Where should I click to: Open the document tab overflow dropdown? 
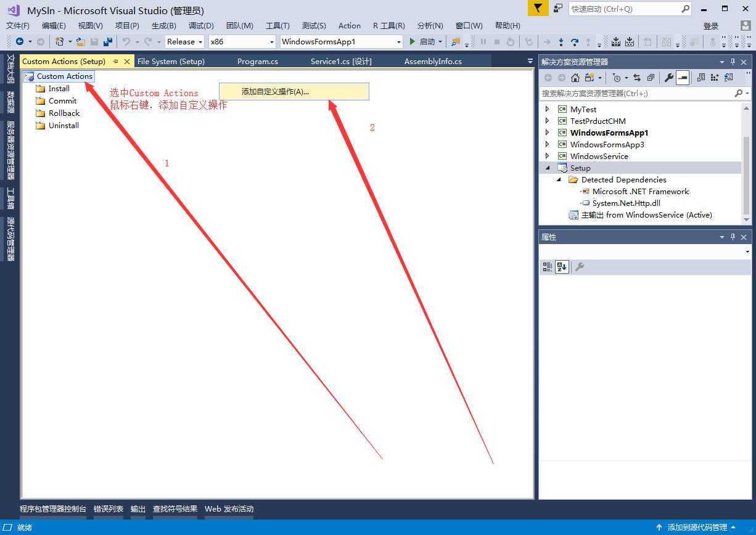click(x=530, y=62)
